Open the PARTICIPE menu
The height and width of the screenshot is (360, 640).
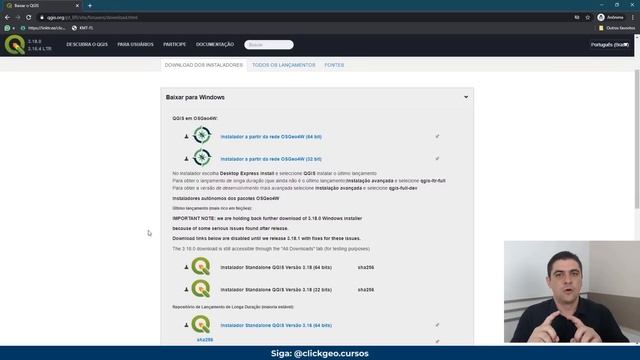click(174, 44)
